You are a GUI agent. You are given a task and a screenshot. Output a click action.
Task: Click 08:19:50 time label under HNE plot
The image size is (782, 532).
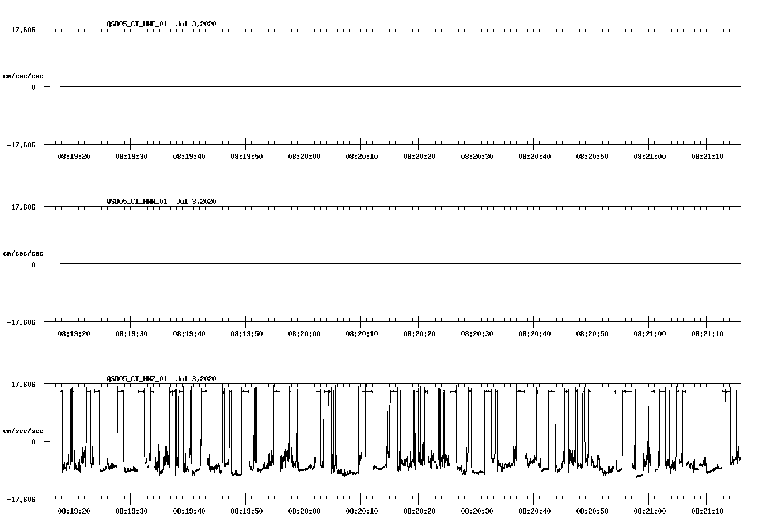pos(246,156)
